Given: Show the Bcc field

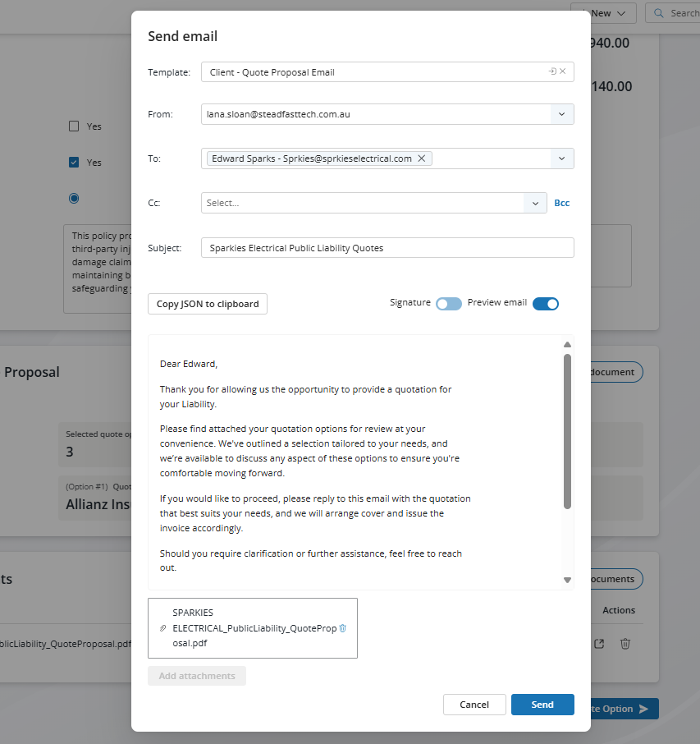Looking at the screenshot, I should point(561,203).
